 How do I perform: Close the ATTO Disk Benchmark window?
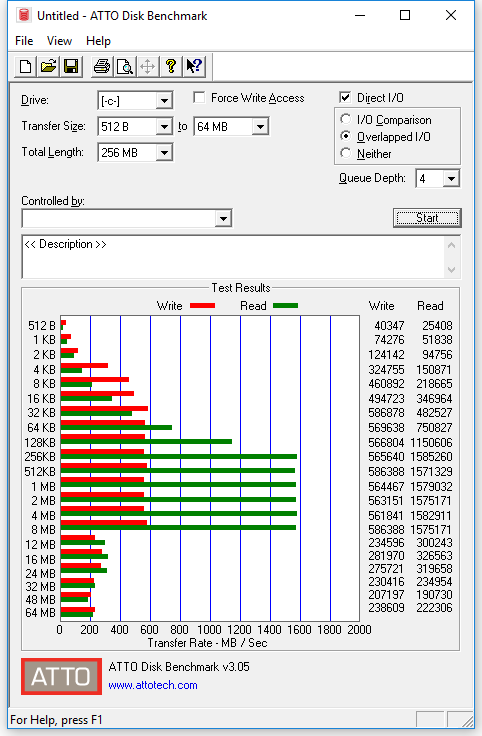coord(451,15)
